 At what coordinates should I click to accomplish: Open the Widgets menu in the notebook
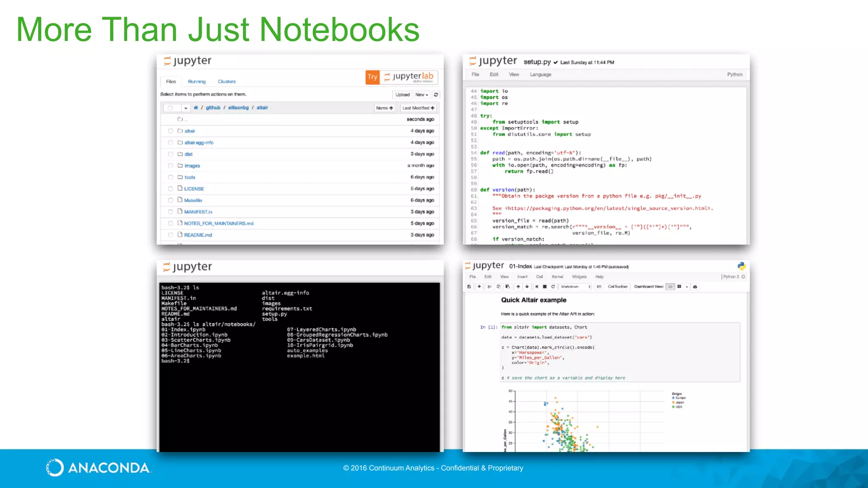579,277
